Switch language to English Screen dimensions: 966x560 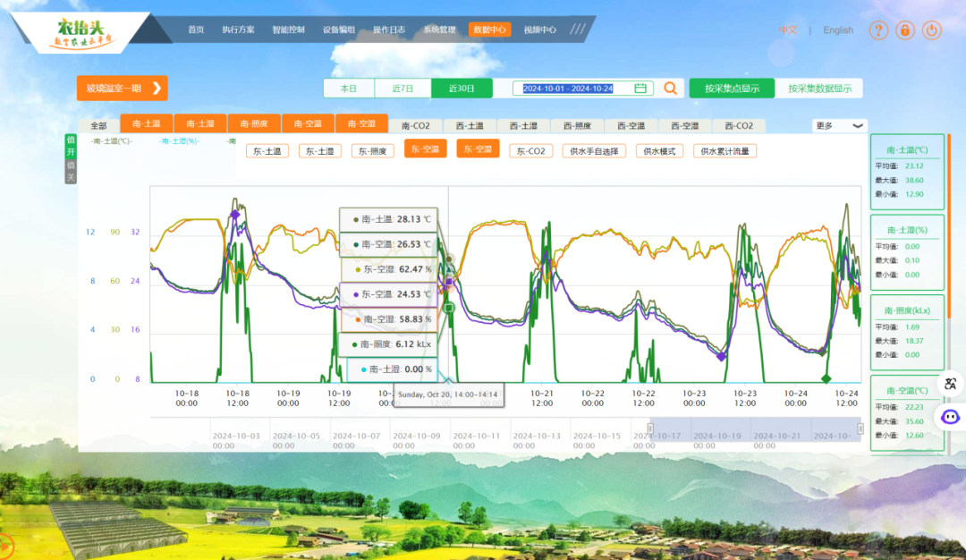(838, 30)
